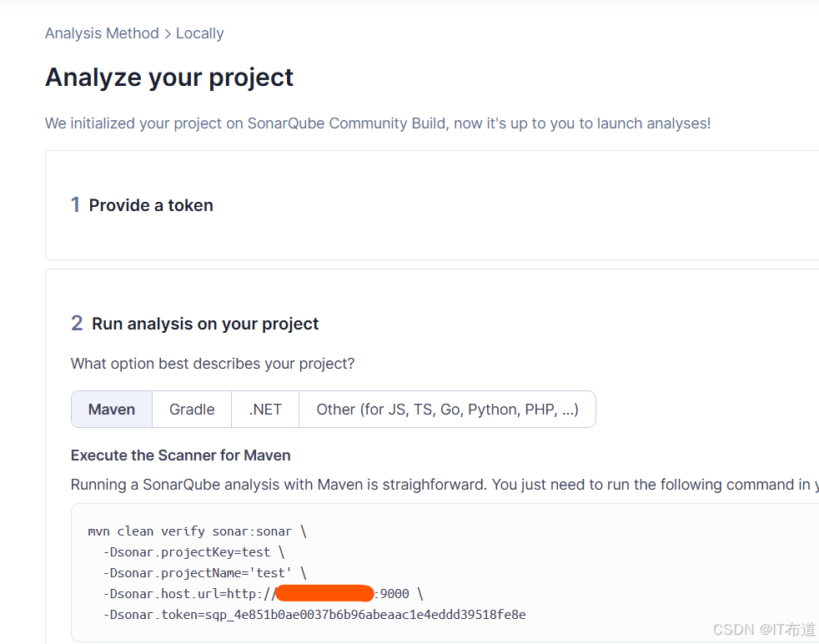Choose the .NET project option
This screenshot has width=819, height=644.
[x=265, y=410]
